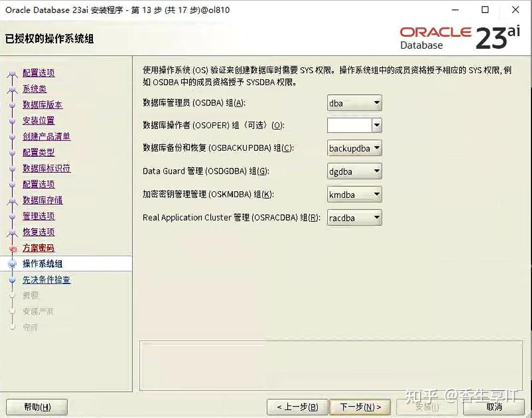Image resolution: width=532 pixels, height=418 pixels.
Task: Click inside the blank OSOPER group field
Action: tap(348, 125)
